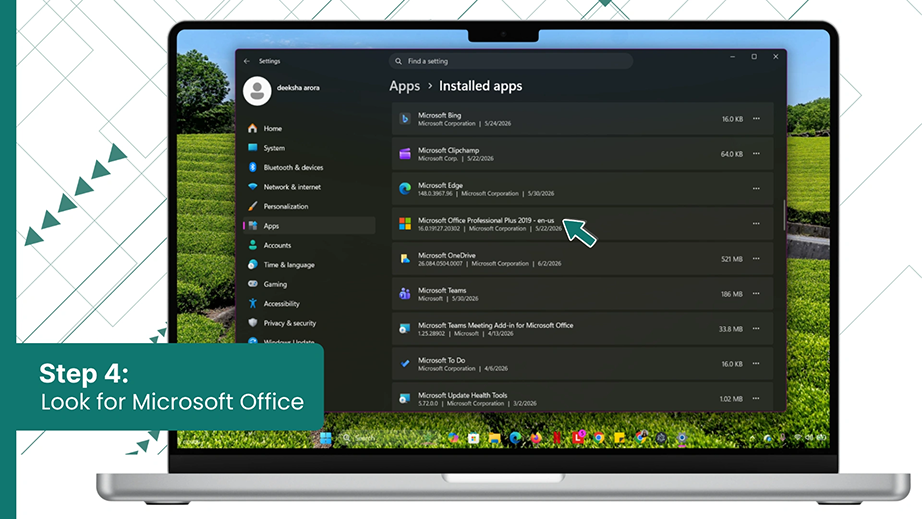Click the Microsoft Clipchamp 64.0 KB size

tap(731, 154)
